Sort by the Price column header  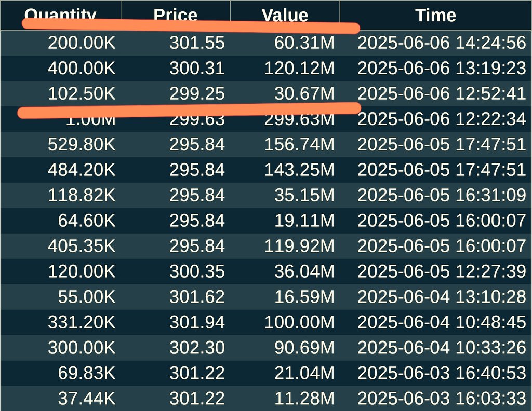click(176, 15)
